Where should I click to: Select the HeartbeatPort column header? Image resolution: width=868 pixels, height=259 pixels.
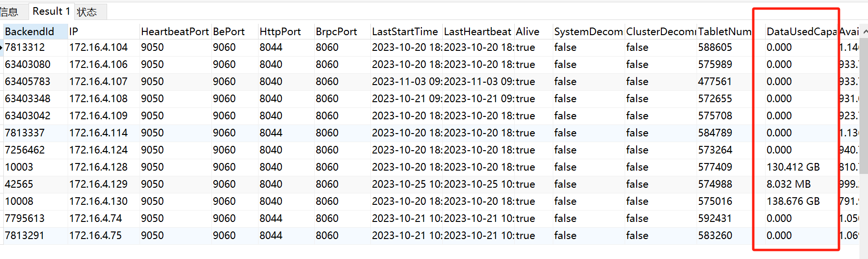(175, 32)
